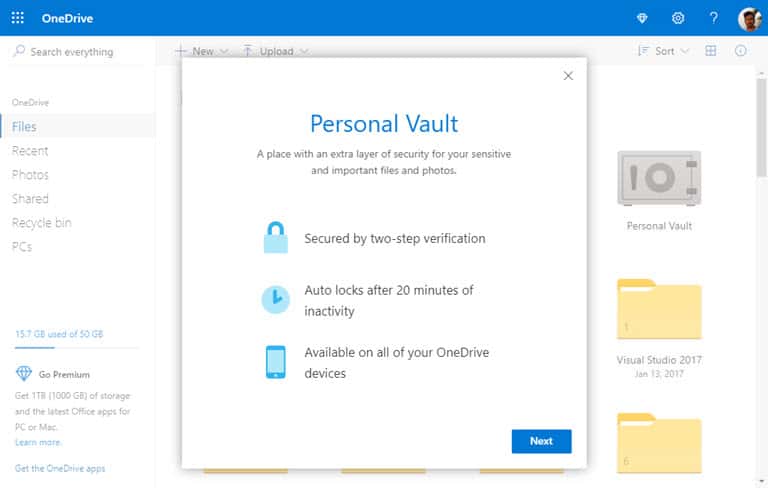Screen dimensions: 768x488
Task: Click the Go Premium label
Action: pyautogui.click(x=64, y=374)
